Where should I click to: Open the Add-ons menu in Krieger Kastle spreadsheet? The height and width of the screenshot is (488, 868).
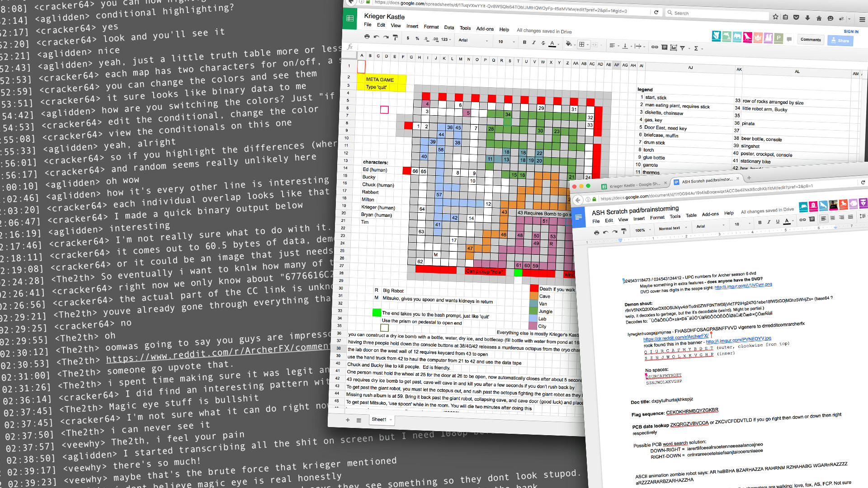485,28
